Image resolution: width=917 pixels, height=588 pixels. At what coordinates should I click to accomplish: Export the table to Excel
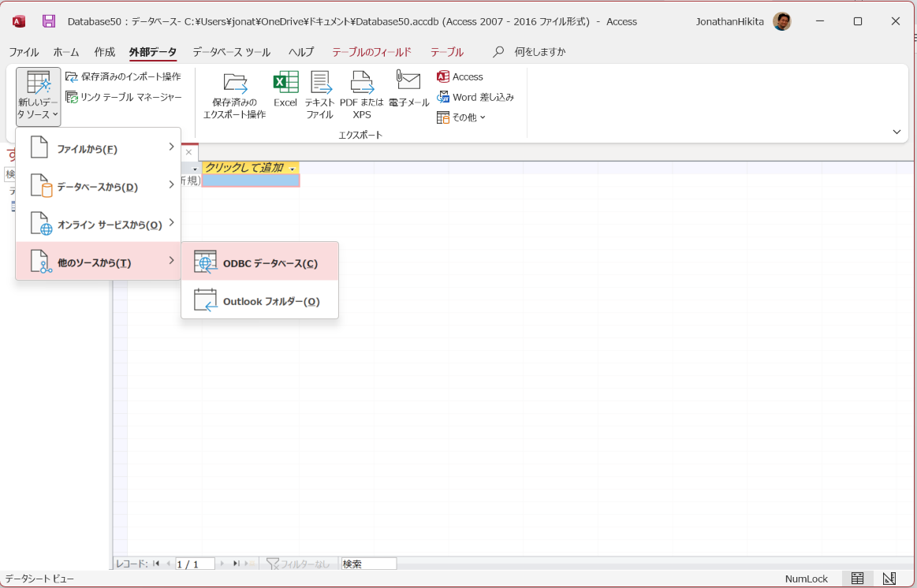pos(285,93)
